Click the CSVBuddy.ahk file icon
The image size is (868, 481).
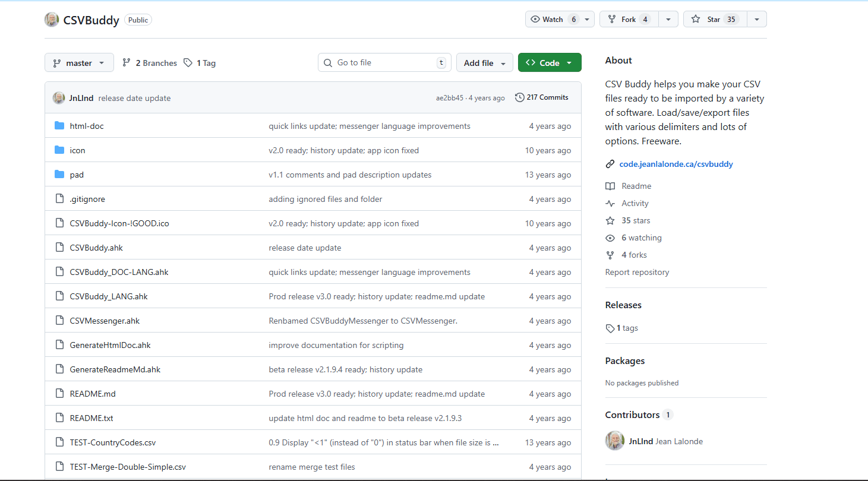click(59, 248)
